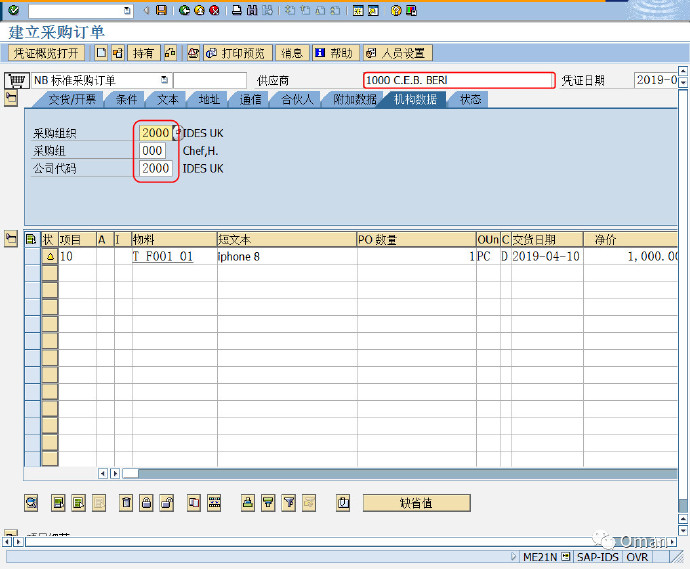Click the empty PO number field
Screen dimensions: 690x569
point(210,81)
